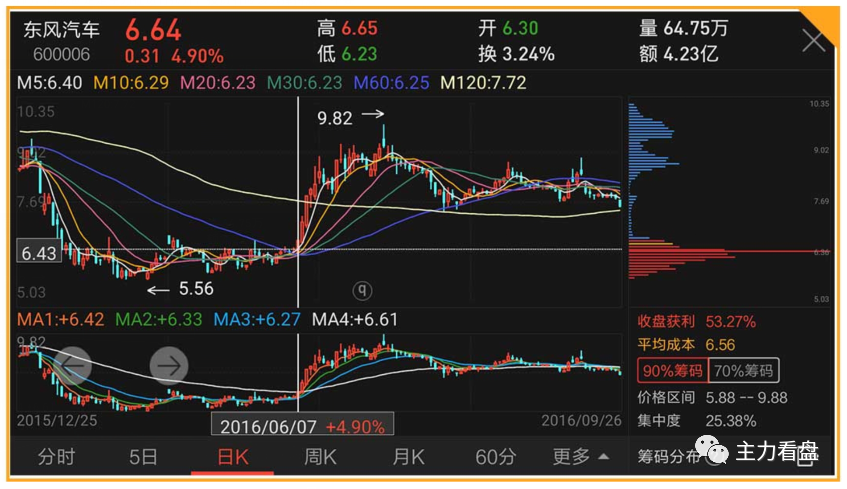The height and width of the screenshot is (489, 847).
Task: Click the 9.82 high price annotation
Action: pos(335,118)
